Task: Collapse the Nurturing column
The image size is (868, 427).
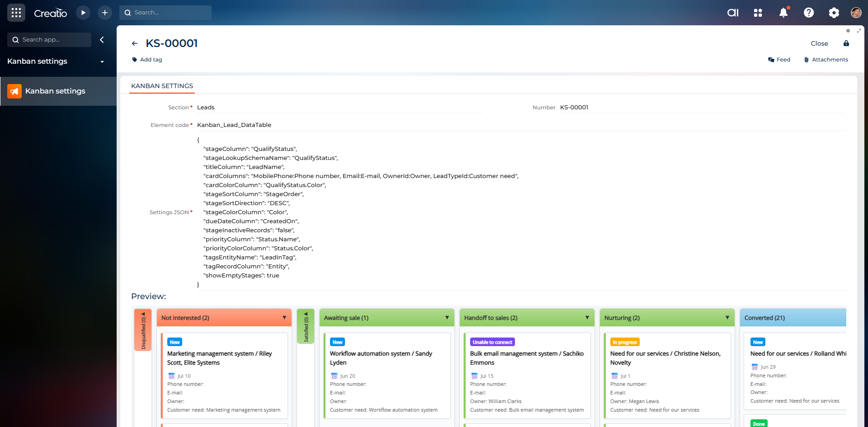Action: coord(727,318)
